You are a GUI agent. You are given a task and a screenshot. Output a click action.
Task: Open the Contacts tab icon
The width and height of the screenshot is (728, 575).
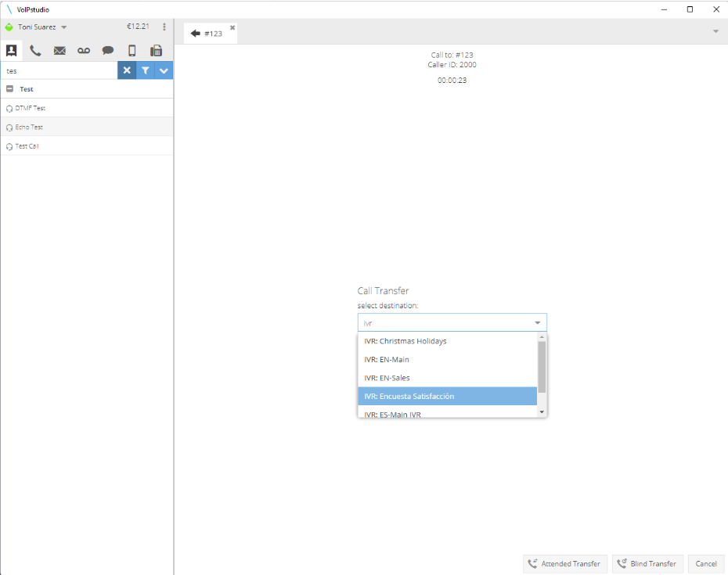point(12,51)
